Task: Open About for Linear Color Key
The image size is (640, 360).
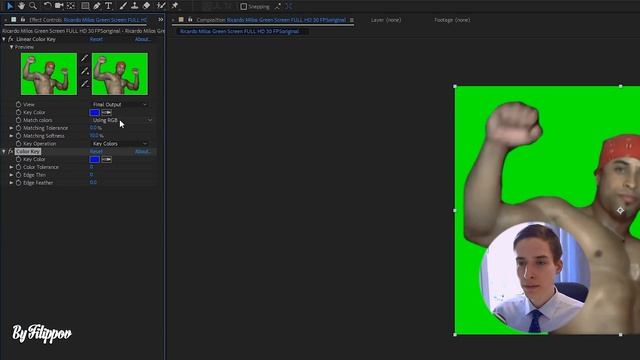Action: (143, 39)
